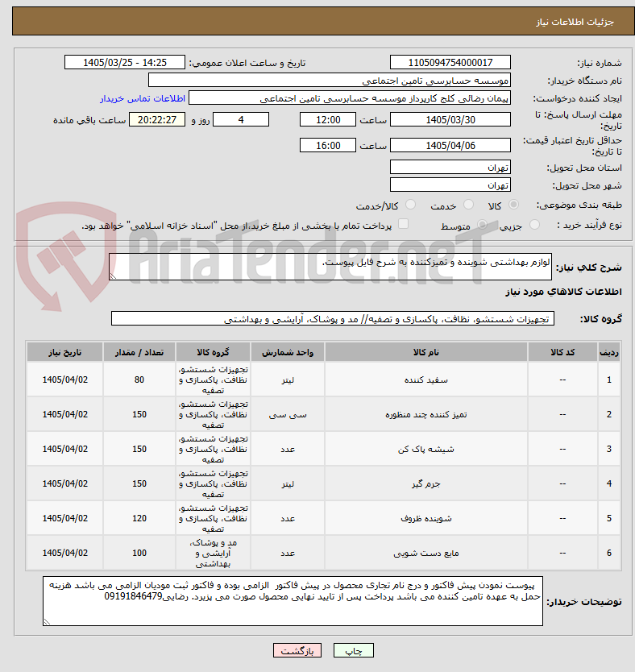
Task: Click the کد کالا column header
Action: coord(562,352)
